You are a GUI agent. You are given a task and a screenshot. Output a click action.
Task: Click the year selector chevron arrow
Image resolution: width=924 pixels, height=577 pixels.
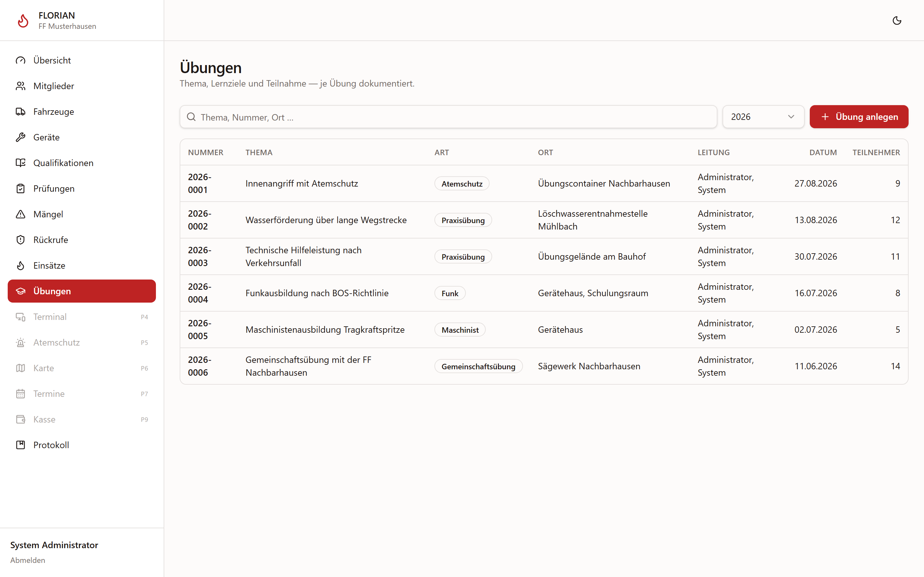tap(791, 117)
